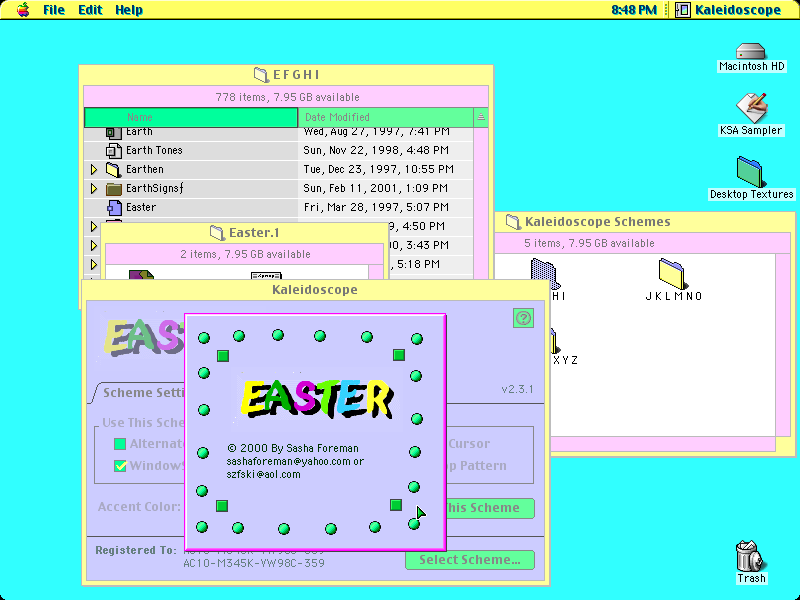This screenshot has width=800, height=600.
Task: Sort EFGHI list by Name column
Action: tap(191, 117)
